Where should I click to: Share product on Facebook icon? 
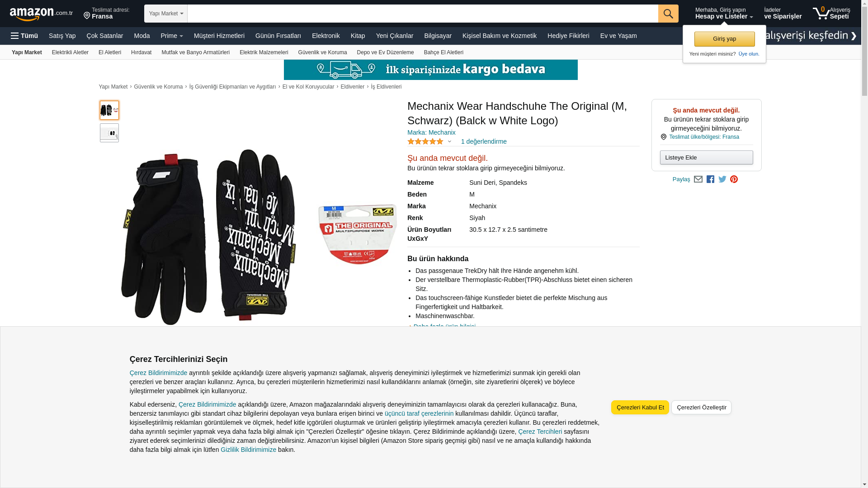pyautogui.click(x=710, y=179)
